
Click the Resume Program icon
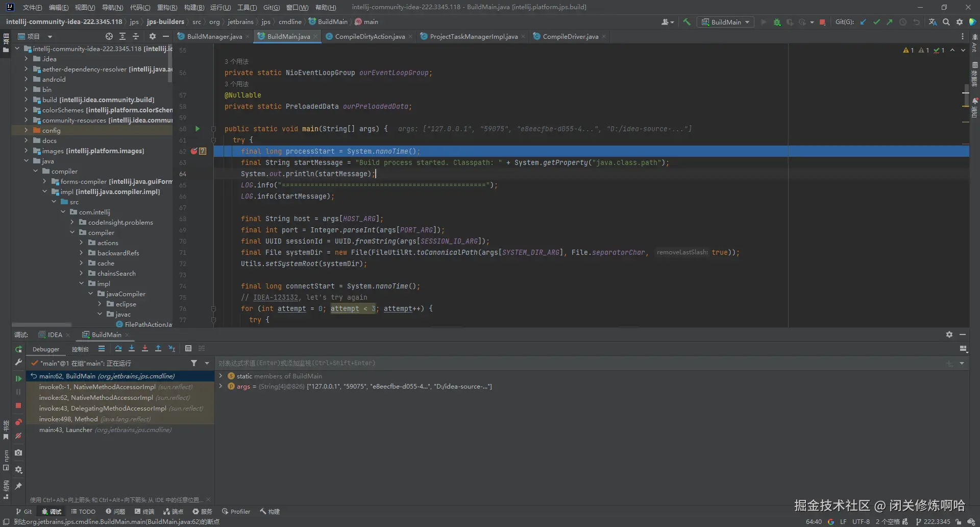[x=18, y=378]
